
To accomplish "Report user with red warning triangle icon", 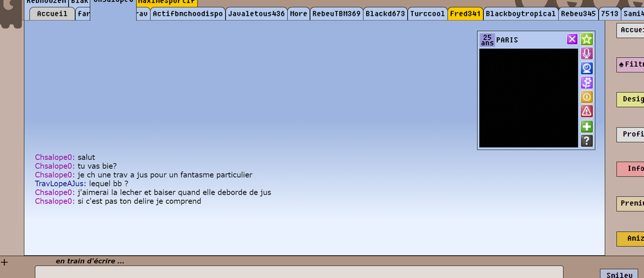I will coord(587,111).
